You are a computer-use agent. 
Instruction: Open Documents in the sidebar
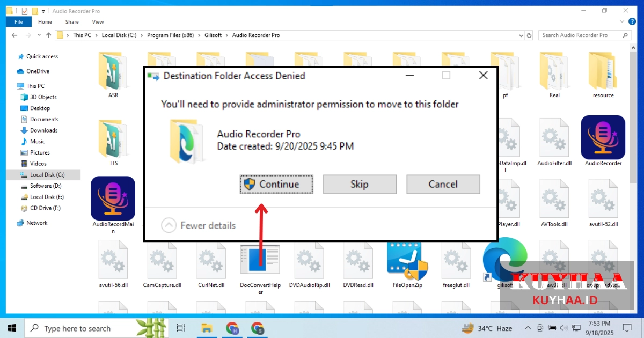pos(44,119)
